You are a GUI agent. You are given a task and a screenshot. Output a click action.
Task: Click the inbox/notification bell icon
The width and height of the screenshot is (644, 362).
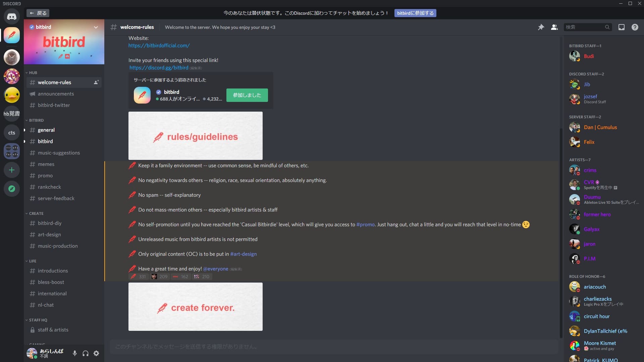pyautogui.click(x=622, y=27)
